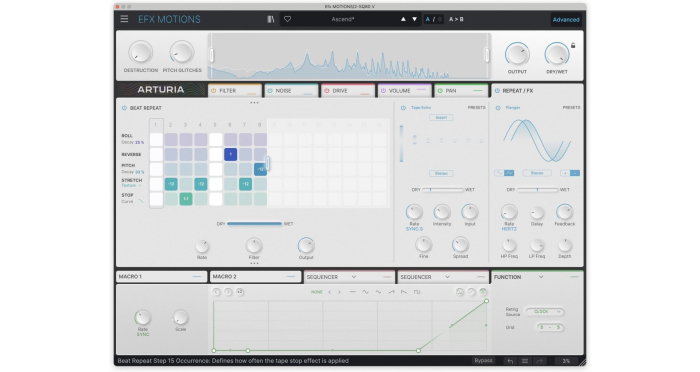The width and height of the screenshot is (700, 372).
Task: Toggle the Dry/Wet lock icon
Action: pyautogui.click(x=573, y=46)
